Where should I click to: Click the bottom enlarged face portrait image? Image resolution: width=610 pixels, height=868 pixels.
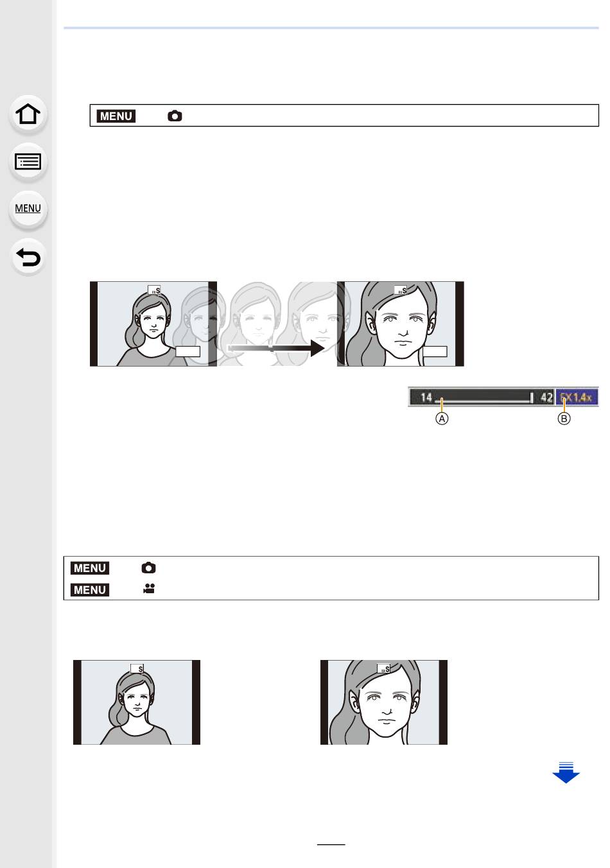point(384,702)
